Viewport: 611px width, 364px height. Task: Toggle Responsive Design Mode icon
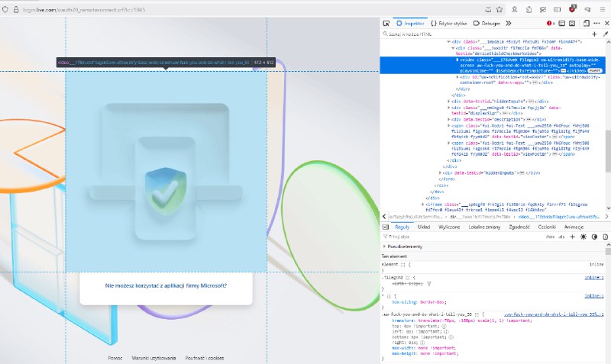[586, 24]
